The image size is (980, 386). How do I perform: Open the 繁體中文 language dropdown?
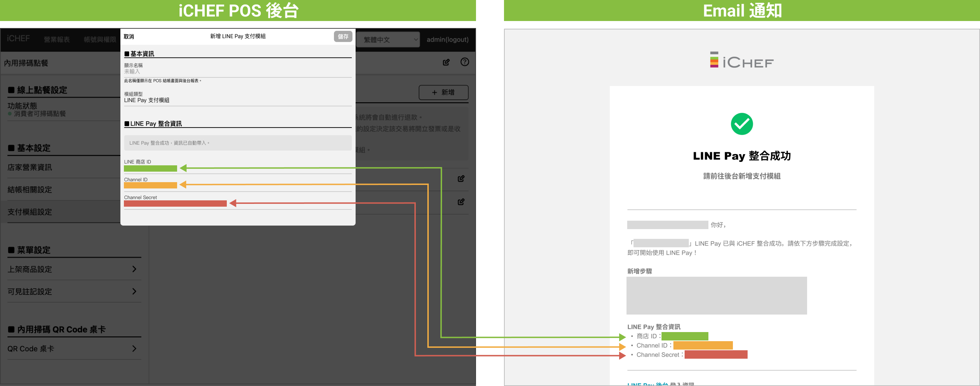[x=389, y=40]
